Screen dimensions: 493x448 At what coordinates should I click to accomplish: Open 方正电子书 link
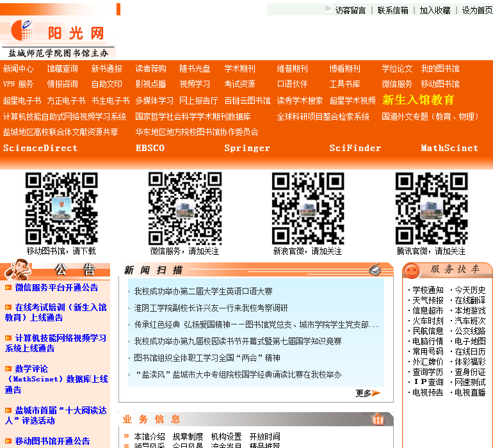[x=66, y=100]
